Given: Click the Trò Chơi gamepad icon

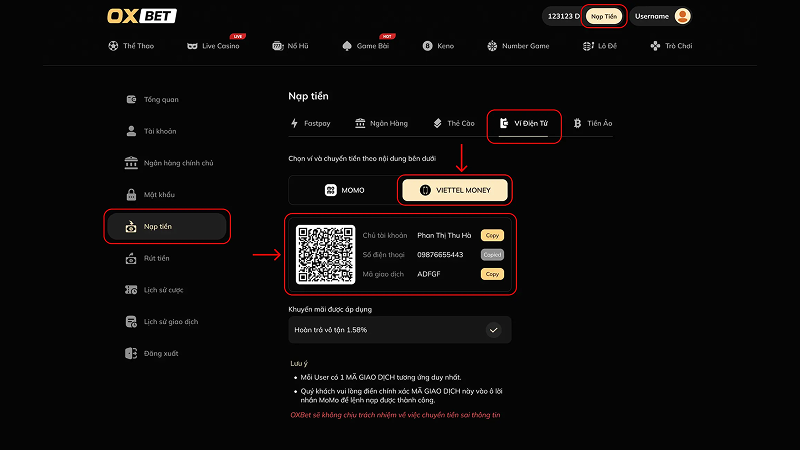Looking at the screenshot, I should (x=655, y=46).
